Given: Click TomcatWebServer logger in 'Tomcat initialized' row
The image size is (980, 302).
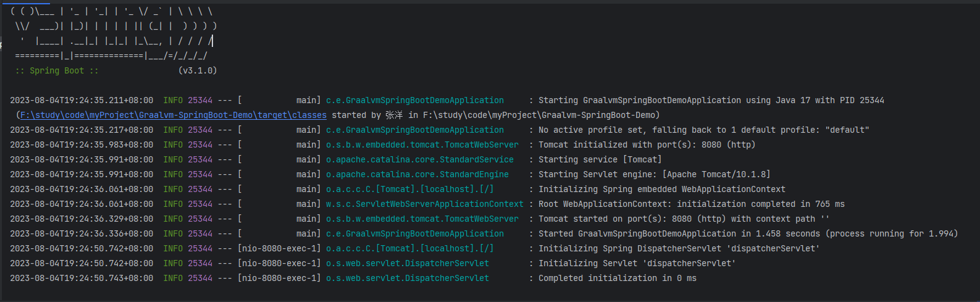Looking at the screenshot, I should 422,145.
